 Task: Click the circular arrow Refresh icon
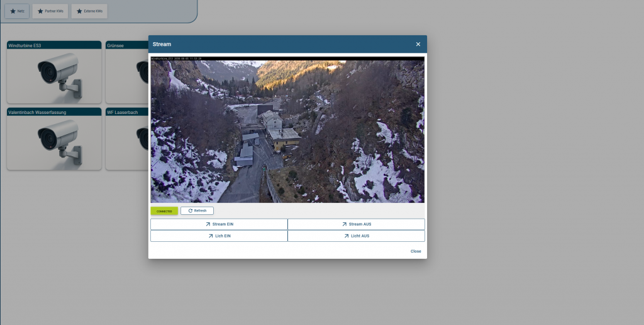pos(191,211)
